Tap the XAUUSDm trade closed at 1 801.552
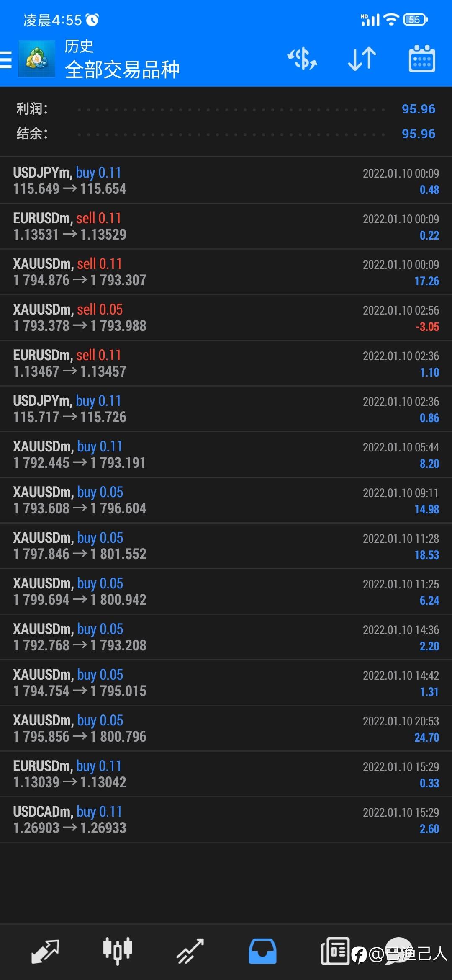The height and width of the screenshot is (980, 452). (x=226, y=546)
